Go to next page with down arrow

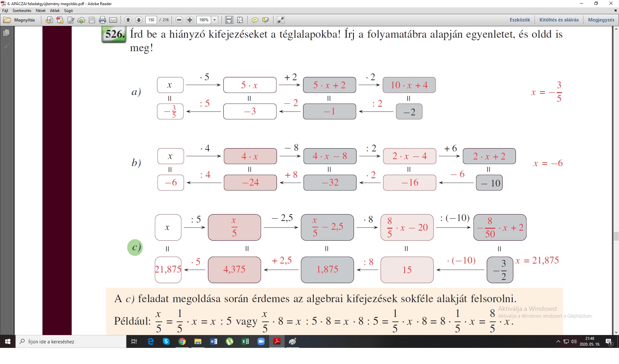pos(139,20)
